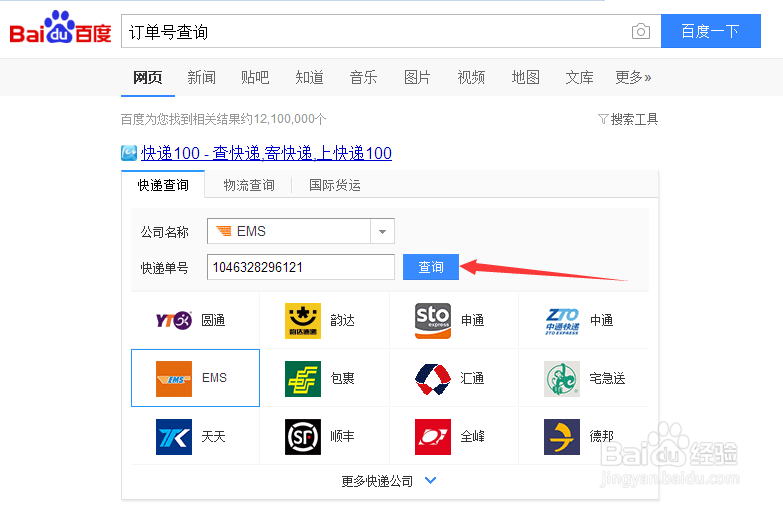
Task: Click the 圆通 text label
Action: (213, 320)
